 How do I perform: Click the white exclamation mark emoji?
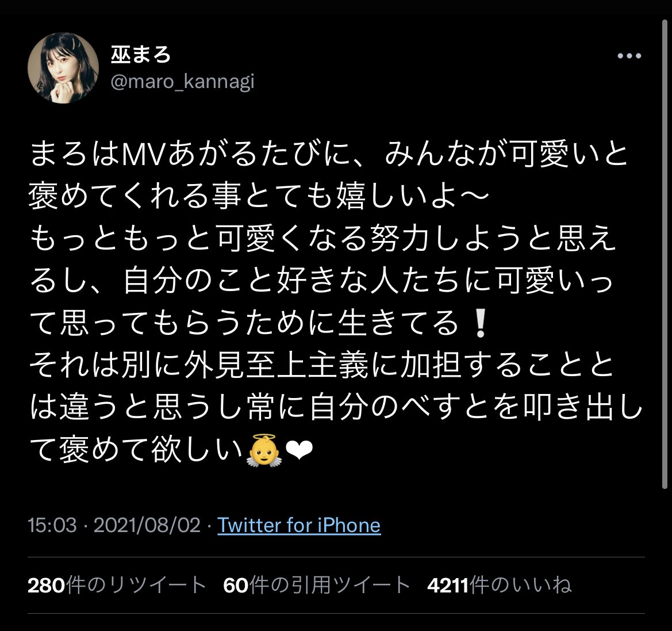coord(479,323)
